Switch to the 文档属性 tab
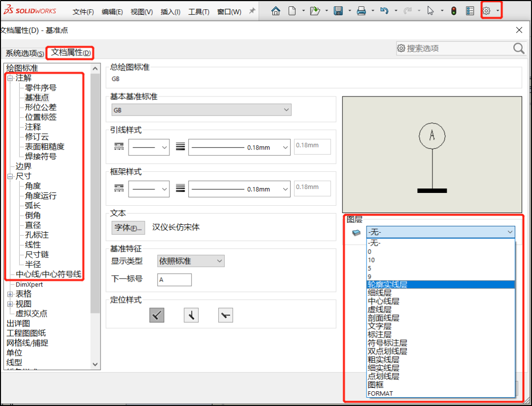This screenshot has height=406, width=532. [70, 52]
